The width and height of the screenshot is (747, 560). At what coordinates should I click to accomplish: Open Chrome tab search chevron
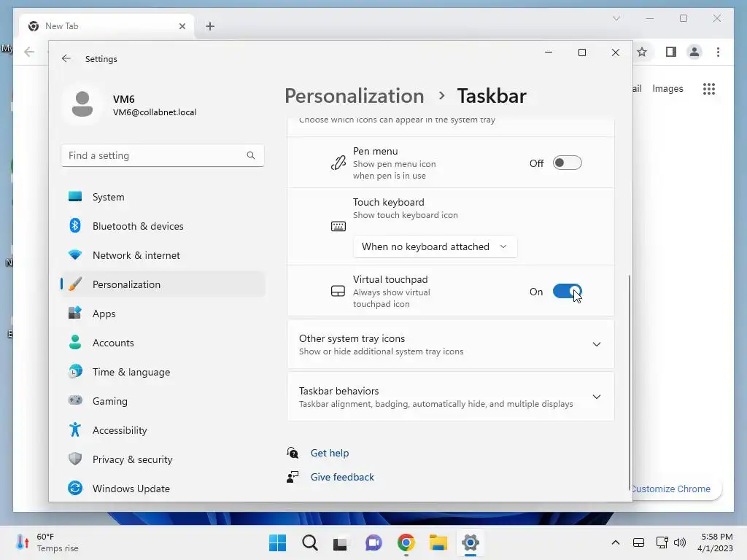tap(616, 18)
